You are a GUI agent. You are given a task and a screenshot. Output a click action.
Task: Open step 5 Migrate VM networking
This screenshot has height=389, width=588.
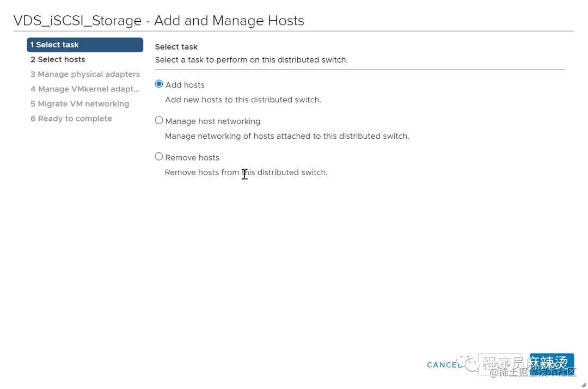tap(80, 104)
